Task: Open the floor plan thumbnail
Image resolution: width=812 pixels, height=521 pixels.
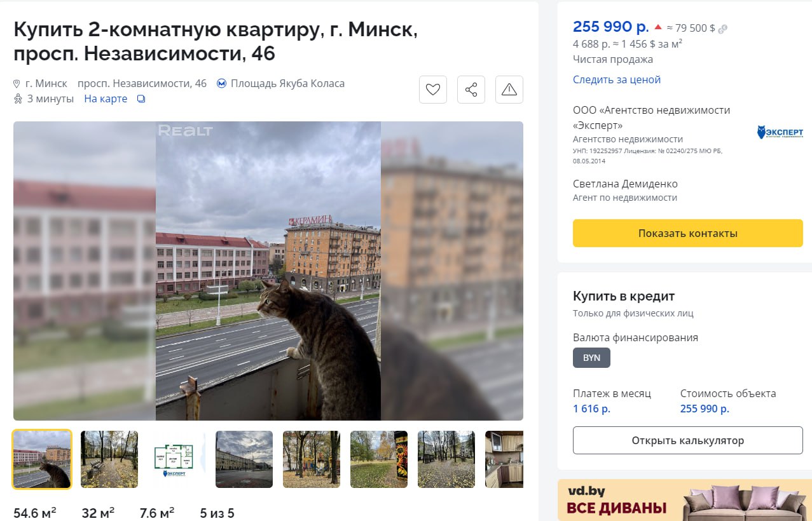Action: point(177,459)
